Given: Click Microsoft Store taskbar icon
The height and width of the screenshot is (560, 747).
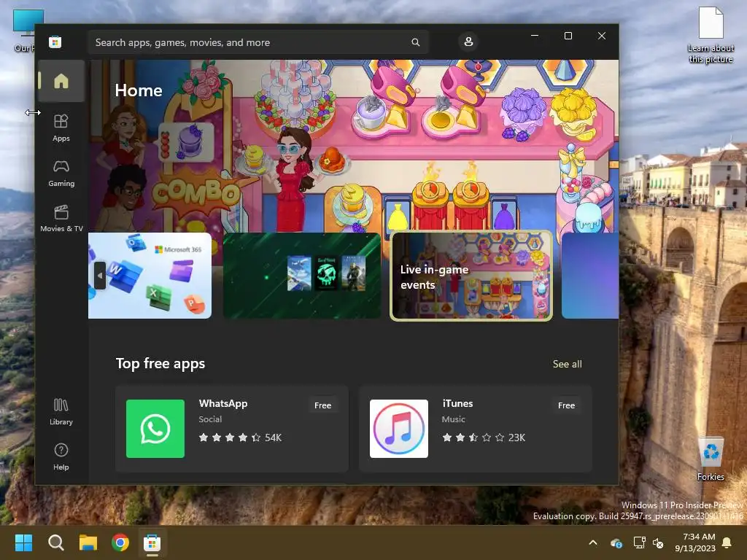Looking at the screenshot, I should pyautogui.click(x=152, y=542).
